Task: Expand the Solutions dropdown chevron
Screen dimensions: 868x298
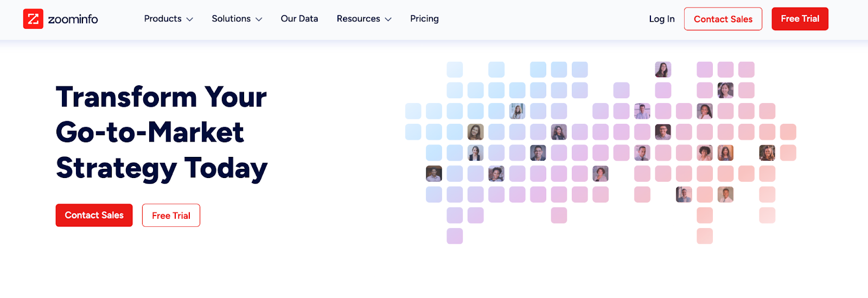Action: click(259, 20)
